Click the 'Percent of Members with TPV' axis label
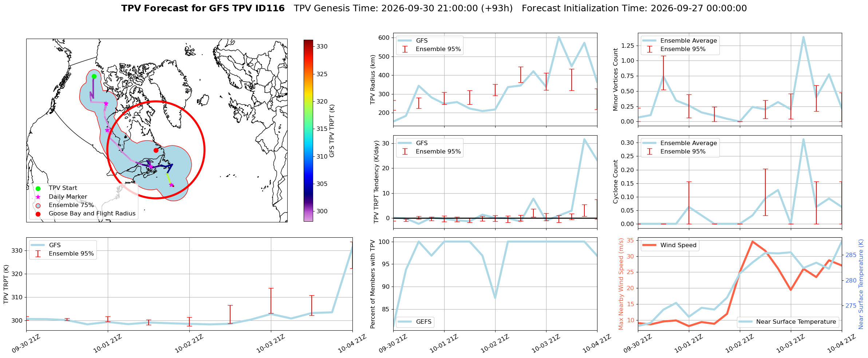Screen dimensions: 868x358 click(372, 284)
